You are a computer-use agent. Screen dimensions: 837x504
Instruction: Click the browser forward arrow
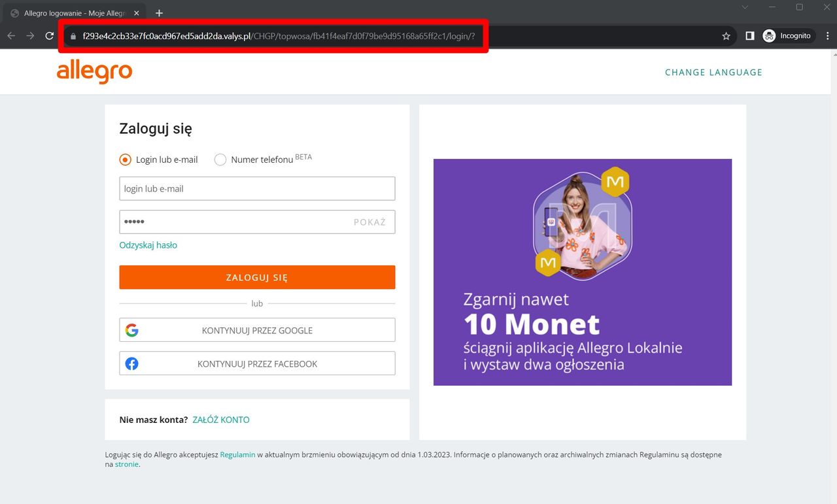tap(30, 36)
